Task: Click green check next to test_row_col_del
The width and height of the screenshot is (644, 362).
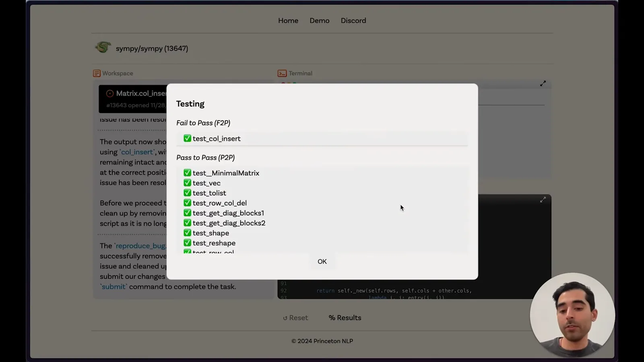Action: 187,203
